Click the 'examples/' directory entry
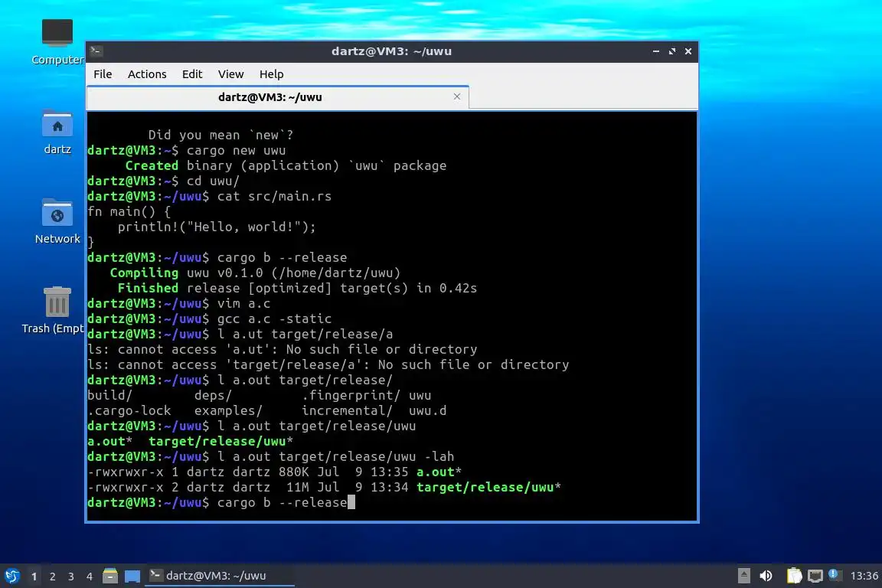This screenshot has height=588, width=882. [x=228, y=410]
